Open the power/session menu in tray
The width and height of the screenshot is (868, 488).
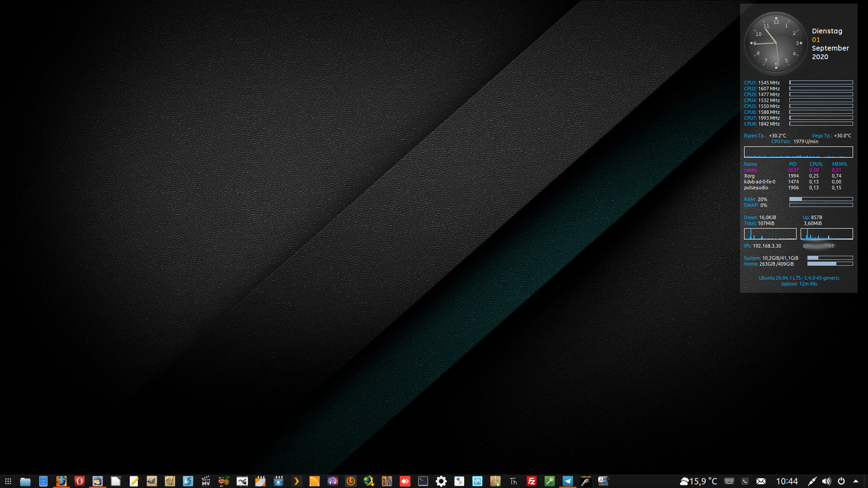(x=841, y=481)
